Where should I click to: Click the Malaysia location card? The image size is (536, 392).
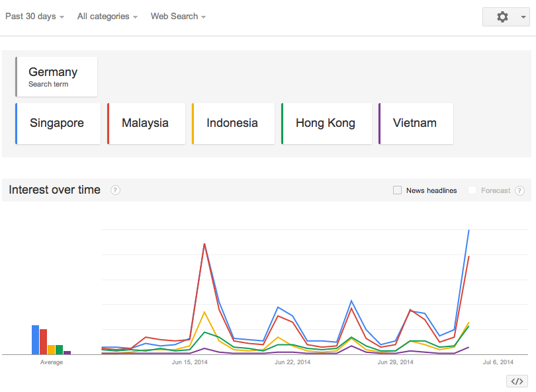point(146,124)
